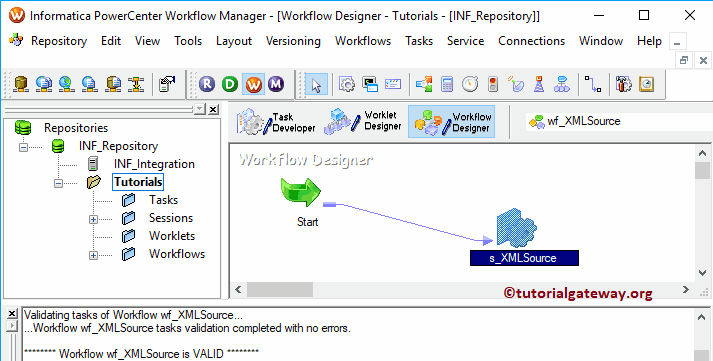Open the Repository menu
The width and height of the screenshot is (713, 361).
click(x=59, y=41)
